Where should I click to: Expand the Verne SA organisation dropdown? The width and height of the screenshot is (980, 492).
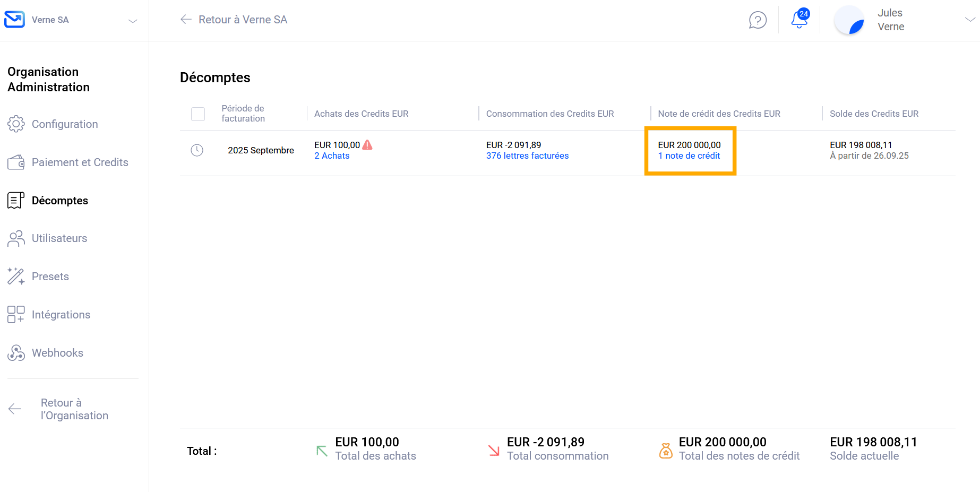click(x=133, y=21)
